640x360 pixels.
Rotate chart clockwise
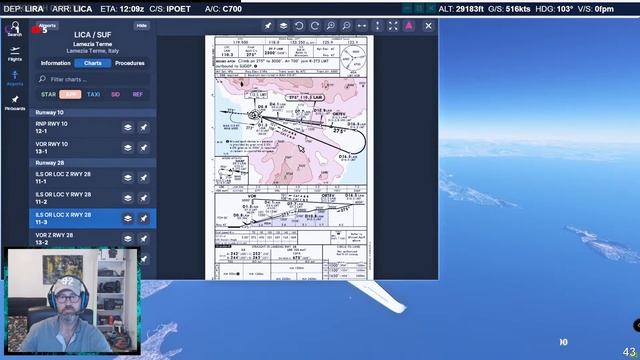coord(315,26)
